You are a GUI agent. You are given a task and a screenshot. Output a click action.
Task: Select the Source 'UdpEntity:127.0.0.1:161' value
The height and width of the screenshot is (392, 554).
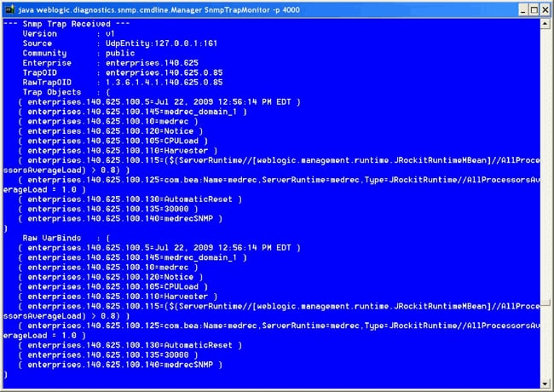tap(161, 43)
